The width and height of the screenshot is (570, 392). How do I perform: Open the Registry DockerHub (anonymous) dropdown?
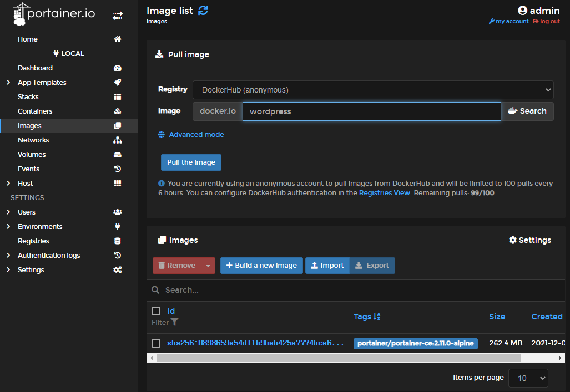tap(373, 90)
